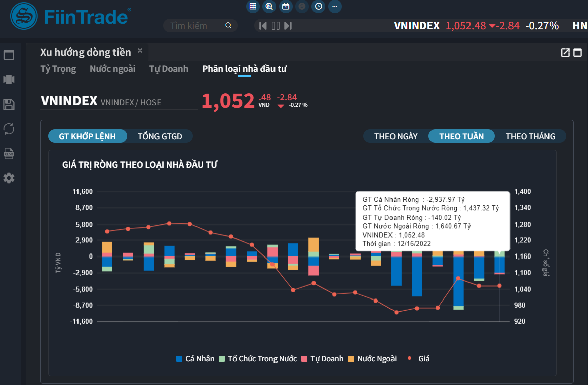Screen dimensions: 588x385
Task: Click the XLSX export icon in sidebar
Action: point(9,154)
